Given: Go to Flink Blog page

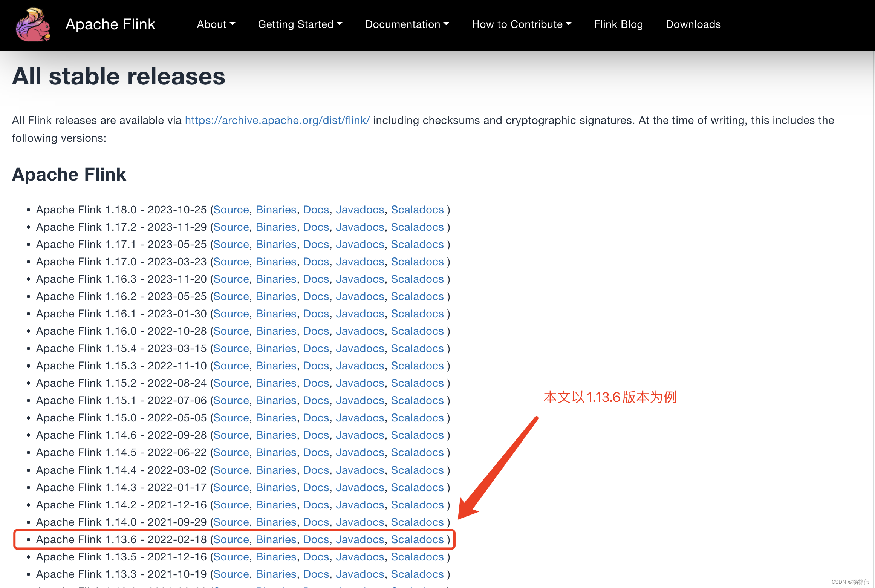Looking at the screenshot, I should pyautogui.click(x=618, y=24).
